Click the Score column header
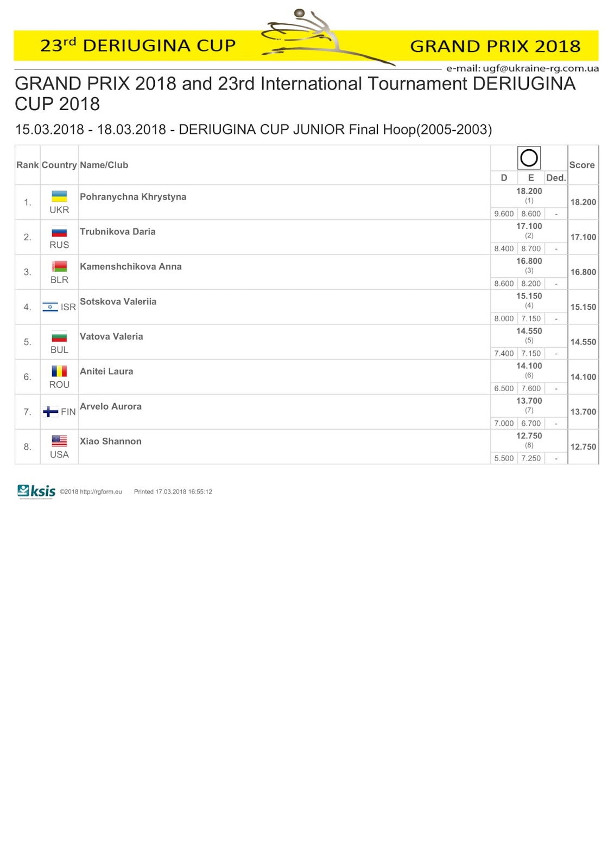The image size is (614, 868). click(x=582, y=165)
